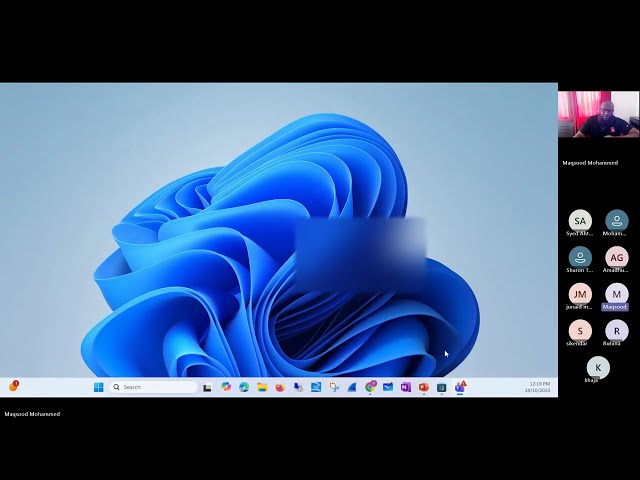Screen dimensions: 640x480
Task: Launch Microsoft Copilot from the taskbar
Action: pos(226,387)
